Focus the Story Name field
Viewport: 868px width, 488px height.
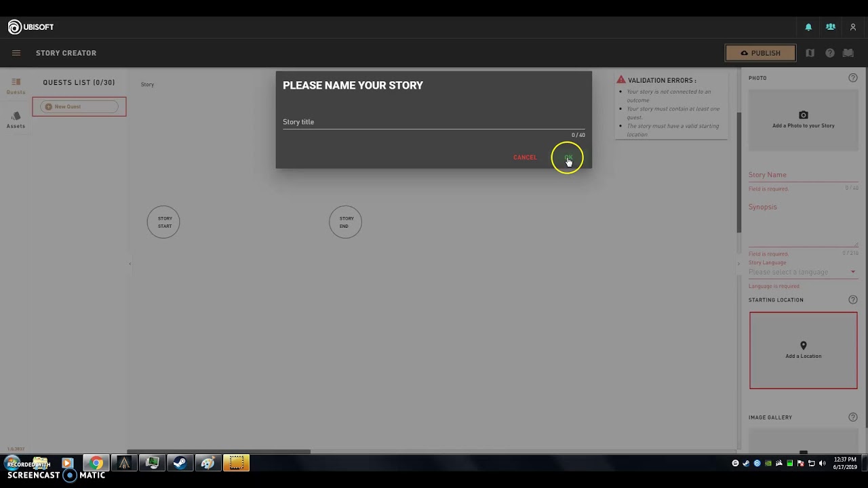coord(804,175)
